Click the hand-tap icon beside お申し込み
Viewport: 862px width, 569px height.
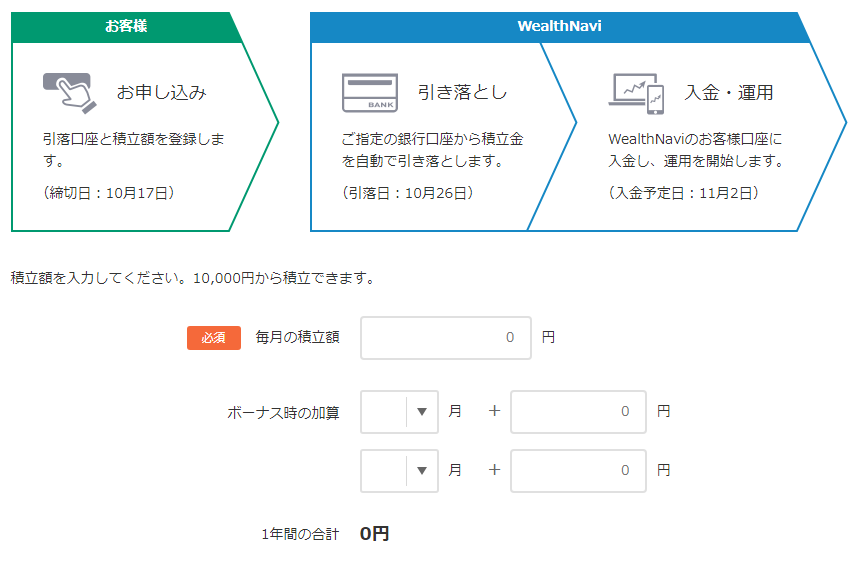click(69, 93)
